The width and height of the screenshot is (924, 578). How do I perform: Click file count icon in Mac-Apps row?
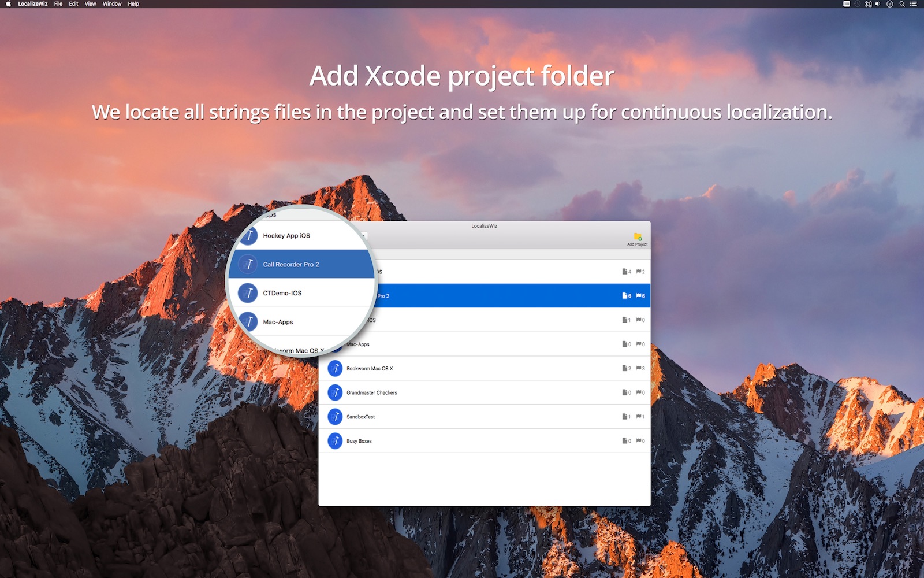pyautogui.click(x=624, y=344)
